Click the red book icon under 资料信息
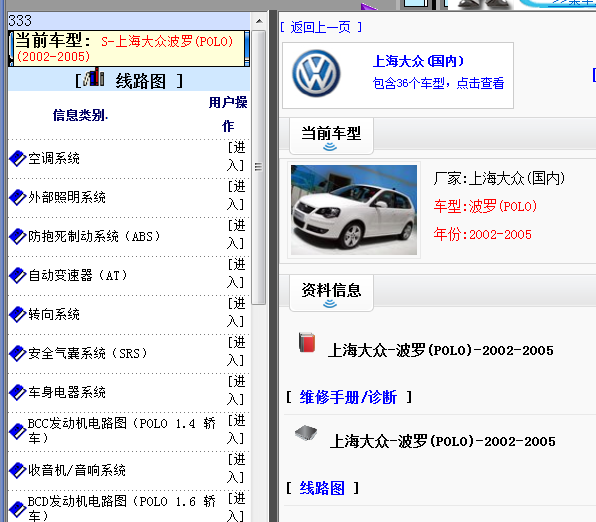Viewport: 596px width, 522px height. (307, 343)
